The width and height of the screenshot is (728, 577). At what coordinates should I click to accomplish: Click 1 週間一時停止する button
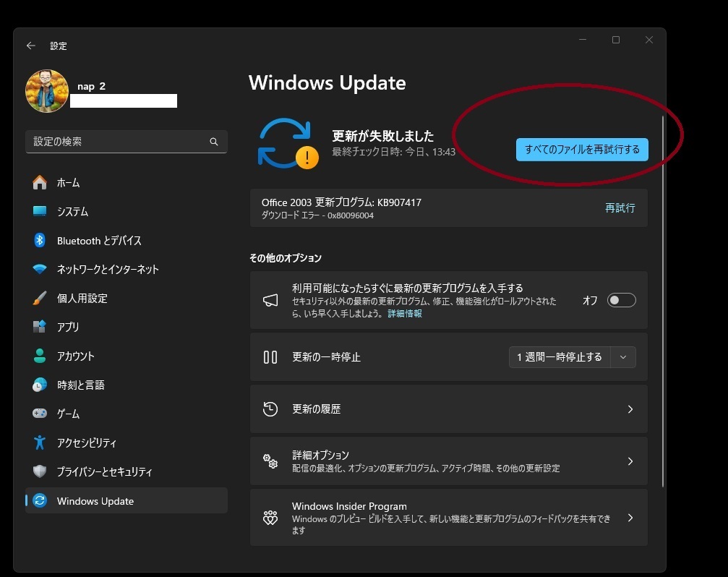(560, 357)
